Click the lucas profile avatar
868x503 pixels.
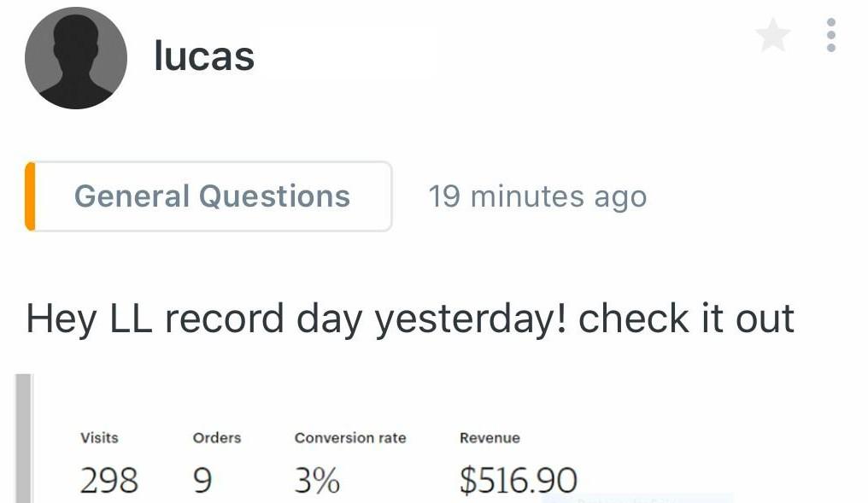coord(76,58)
